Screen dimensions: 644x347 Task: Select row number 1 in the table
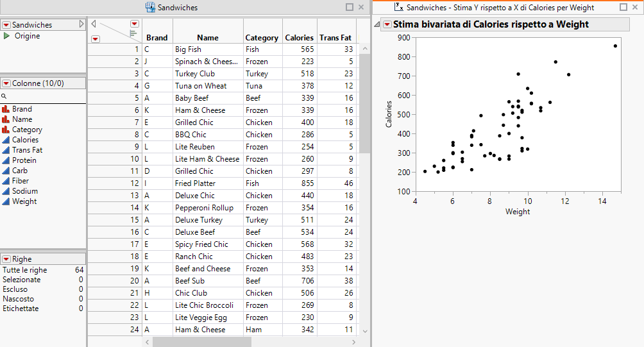[x=115, y=49]
